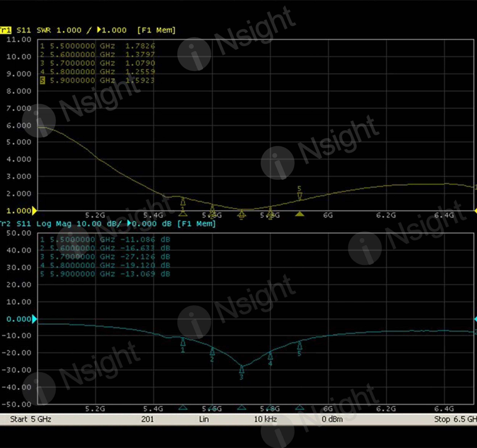Click the cyan reference level arrow at 0.000
477x448 pixels.
point(34,319)
